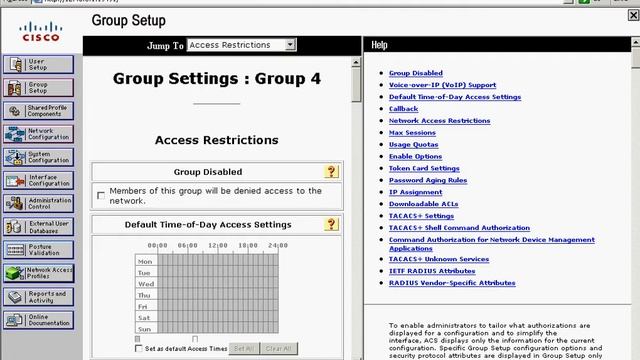Open the IP Assignment help link
Viewport: 640px width, 360px height.
415,192
